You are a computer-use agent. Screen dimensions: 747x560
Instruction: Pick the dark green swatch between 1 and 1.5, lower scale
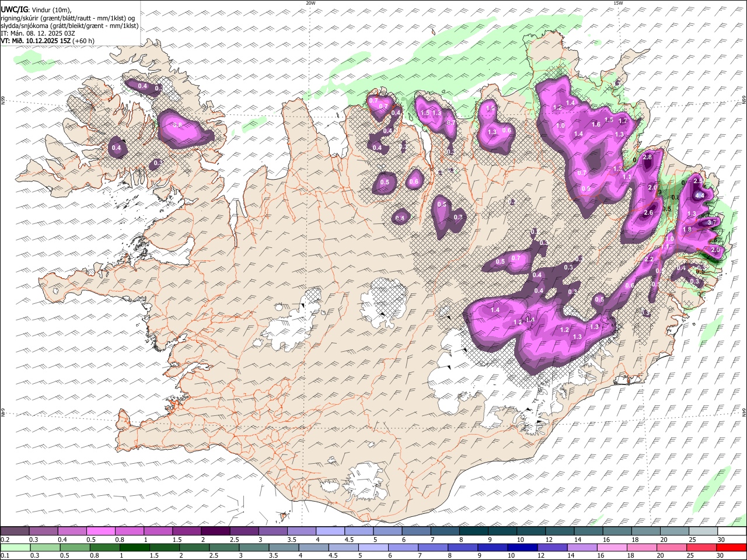134,547
